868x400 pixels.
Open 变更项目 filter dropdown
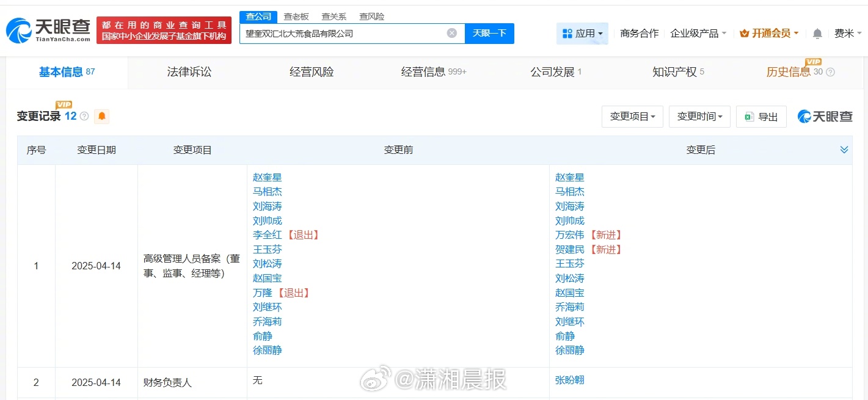tap(632, 116)
